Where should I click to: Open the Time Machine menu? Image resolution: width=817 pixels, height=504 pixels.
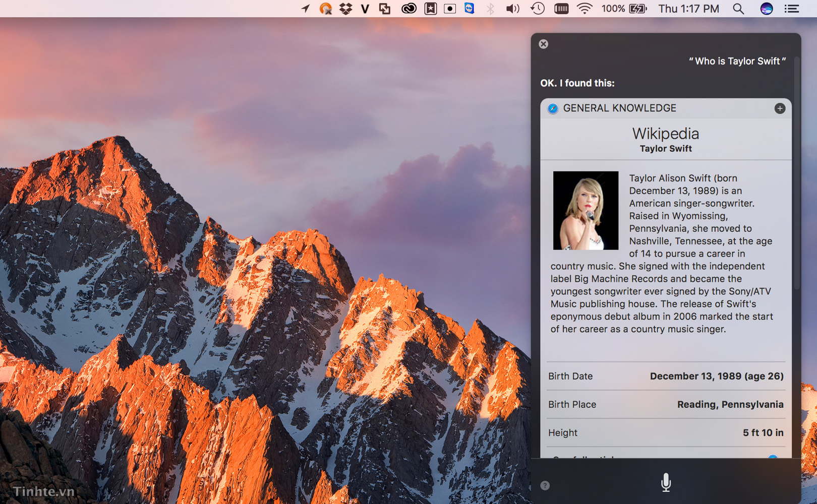[538, 9]
